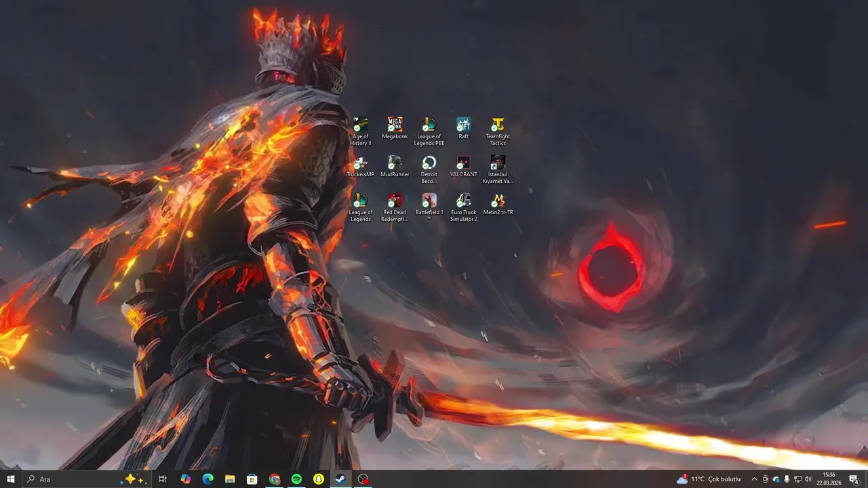868x488 pixels.
Task: Select the MudRunner desktop icon
Action: point(395,166)
